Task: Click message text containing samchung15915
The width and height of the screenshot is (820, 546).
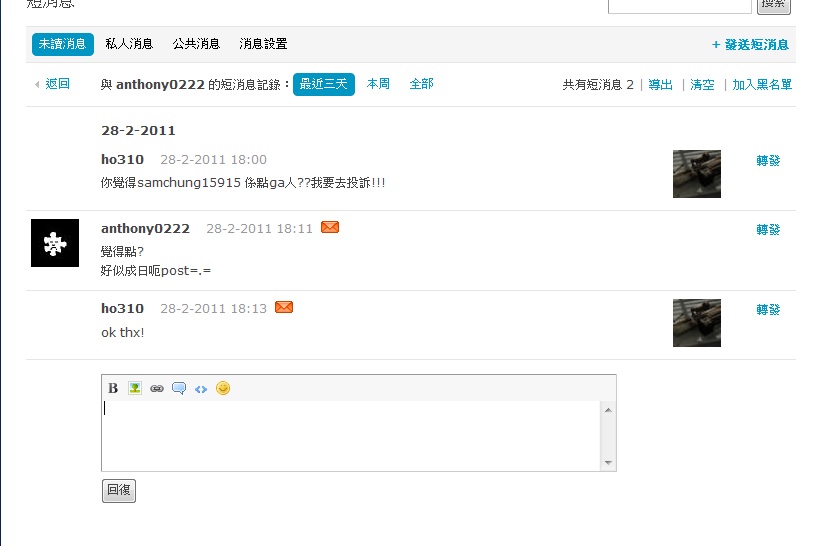Action: [x=243, y=183]
